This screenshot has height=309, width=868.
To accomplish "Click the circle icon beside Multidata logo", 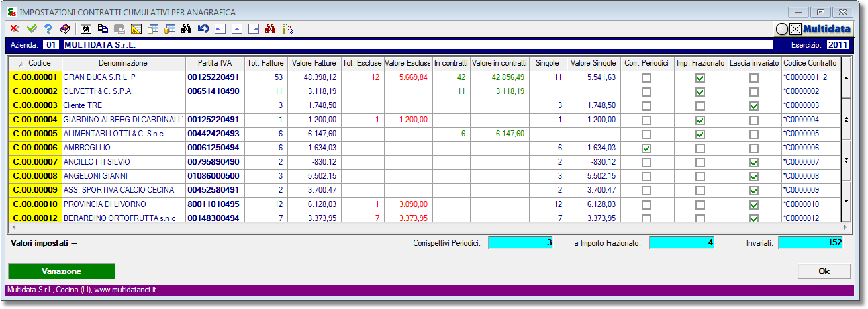I will 781,29.
